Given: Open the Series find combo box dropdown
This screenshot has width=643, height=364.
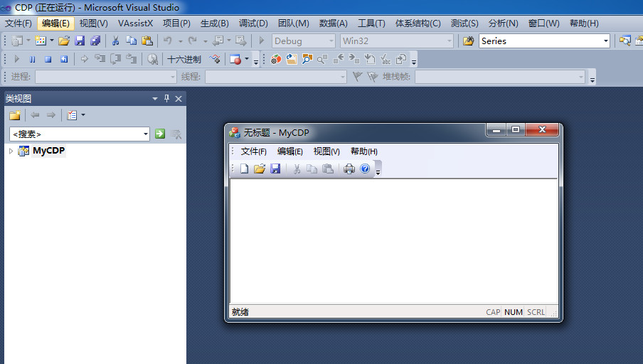Looking at the screenshot, I should click(x=606, y=41).
